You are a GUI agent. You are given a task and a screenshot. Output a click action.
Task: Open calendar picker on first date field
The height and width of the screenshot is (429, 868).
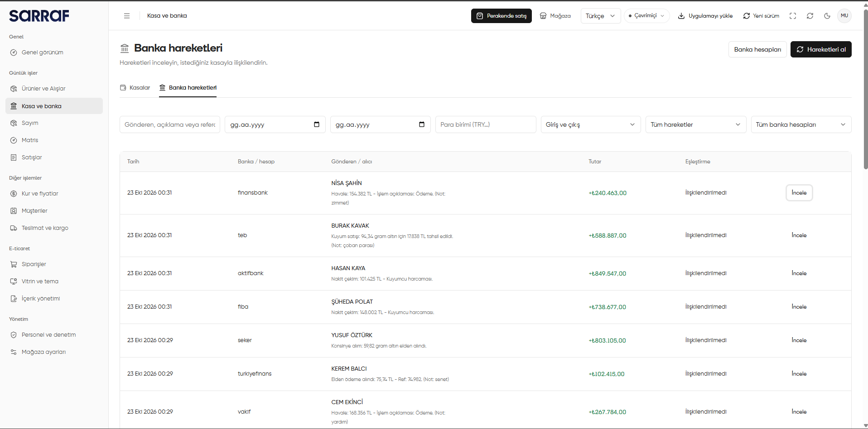pyautogui.click(x=317, y=124)
